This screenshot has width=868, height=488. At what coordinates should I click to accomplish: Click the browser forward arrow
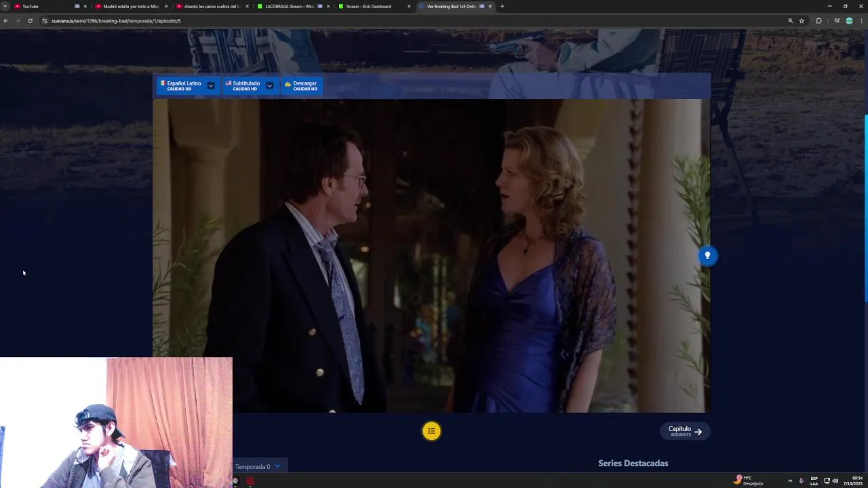(x=18, y=21)
